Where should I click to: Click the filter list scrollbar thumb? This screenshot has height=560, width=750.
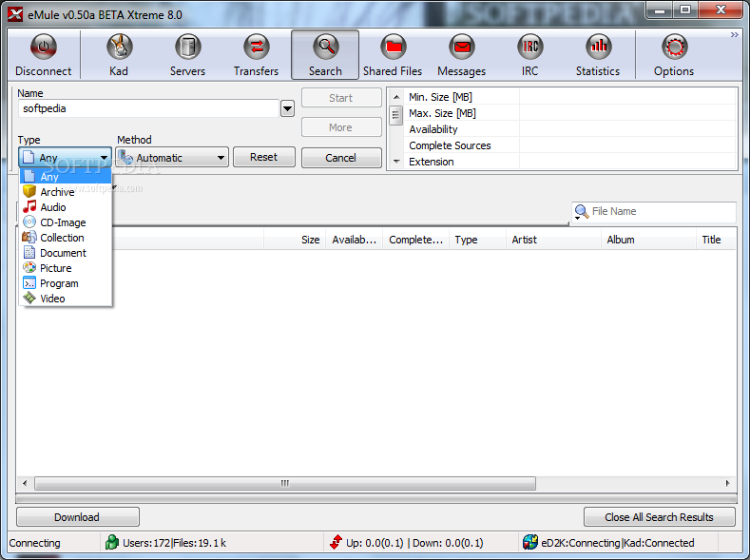pos(396,115)
